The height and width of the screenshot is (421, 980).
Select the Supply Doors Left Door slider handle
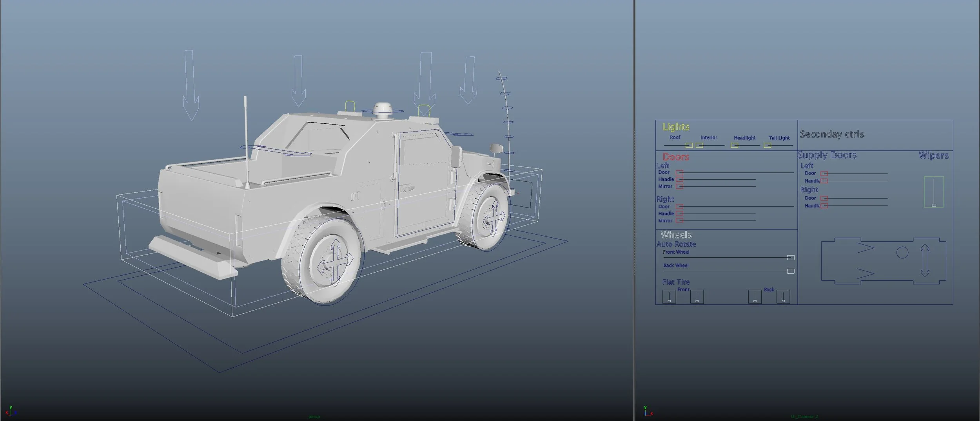[824, 173]
